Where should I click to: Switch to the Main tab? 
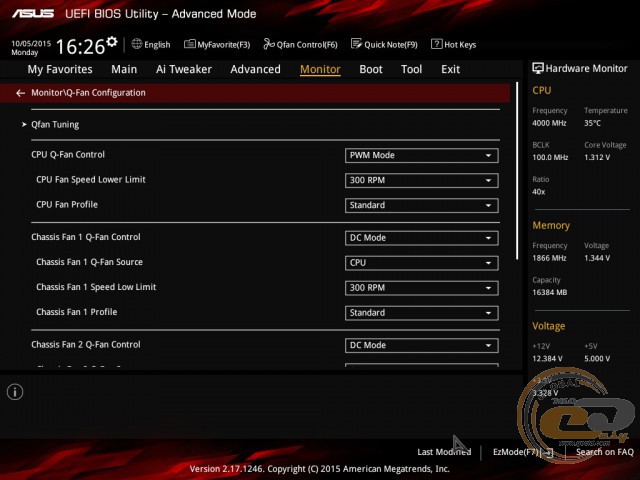click(x=124, y=69)
